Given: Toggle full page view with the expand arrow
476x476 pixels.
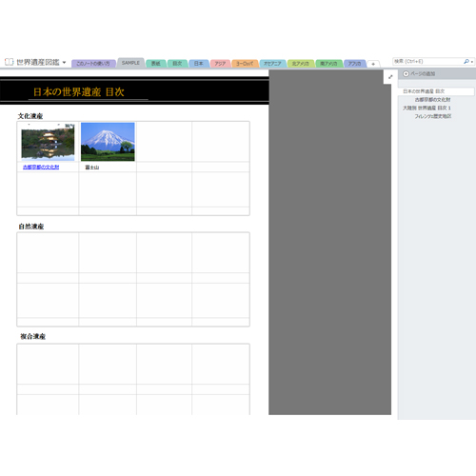Looking at the screenshot, I should click(390, 77).
